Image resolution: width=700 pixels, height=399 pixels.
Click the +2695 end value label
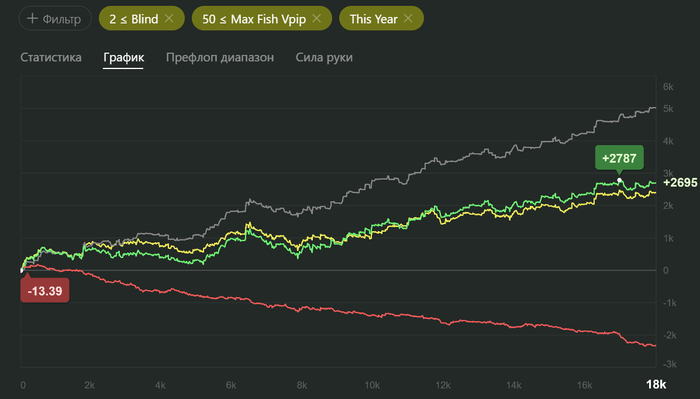click(x=680, y=183)
